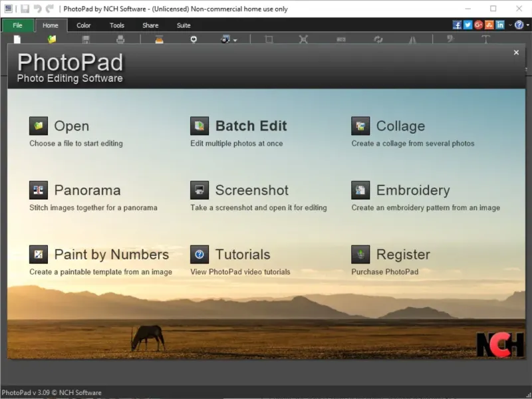Switch to the Color tab

tap(84, 25)
